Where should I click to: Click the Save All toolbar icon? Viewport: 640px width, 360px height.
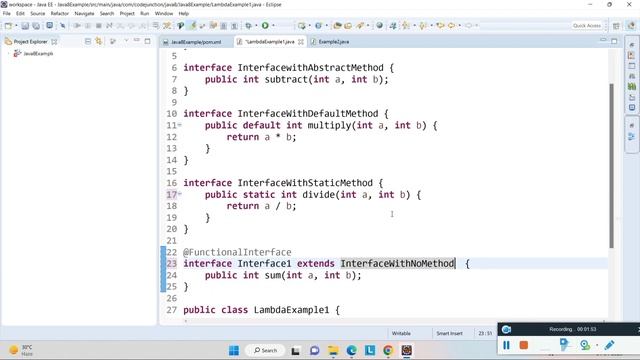36,26
